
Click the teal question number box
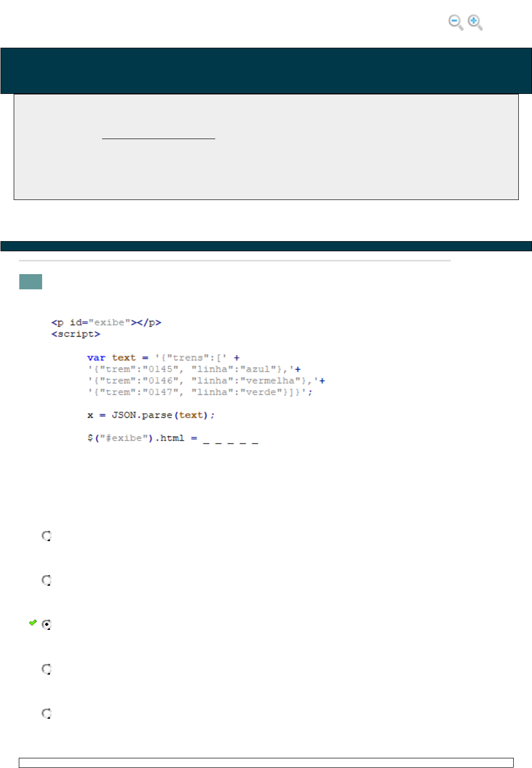pyautogui.click(x=30, y=282)
